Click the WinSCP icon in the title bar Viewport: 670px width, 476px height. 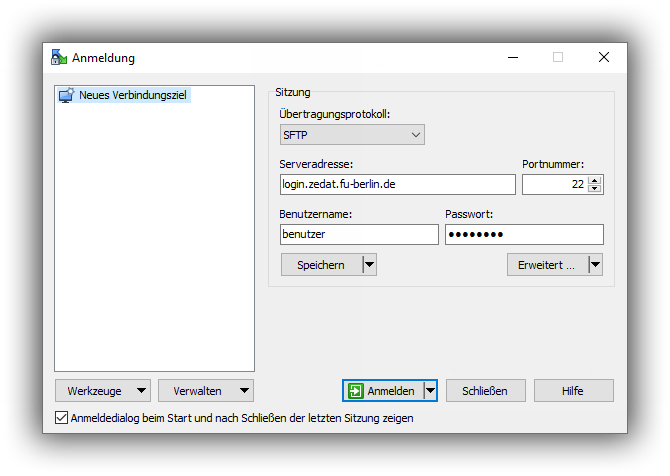tap(59, 57)
